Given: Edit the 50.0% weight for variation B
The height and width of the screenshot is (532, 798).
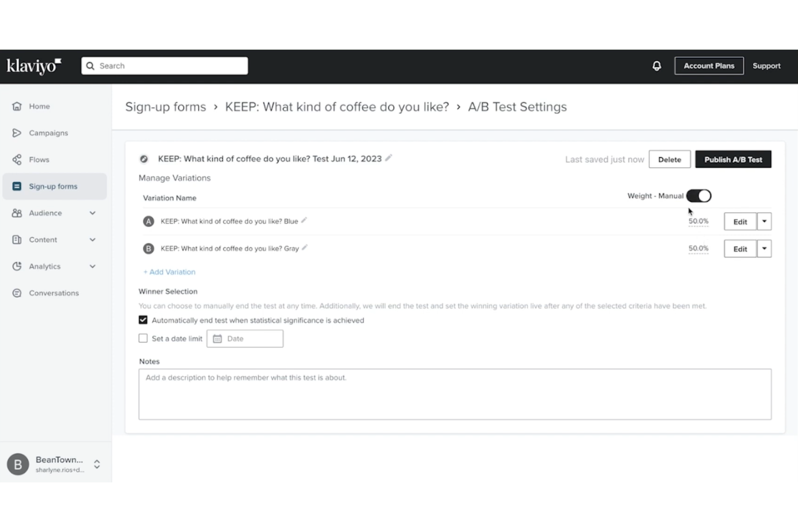Looking at the screenshot, I should pos(698,248).
